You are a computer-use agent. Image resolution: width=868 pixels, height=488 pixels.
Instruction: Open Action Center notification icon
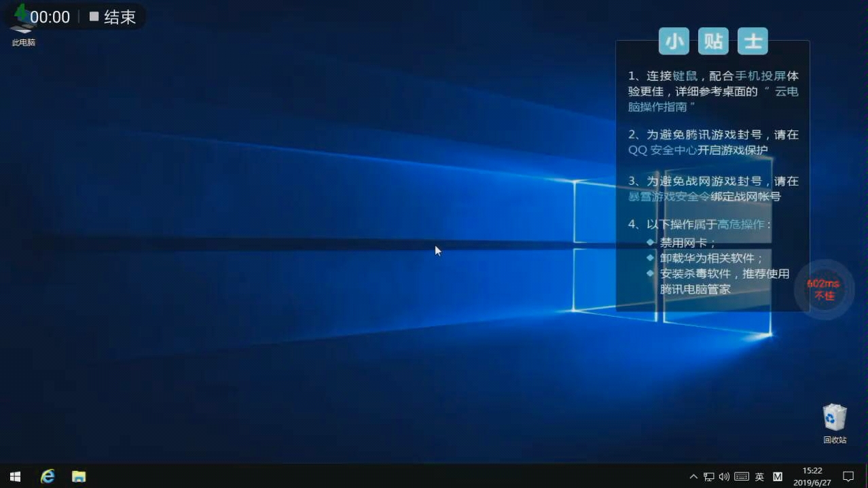[x=849, y=476]
